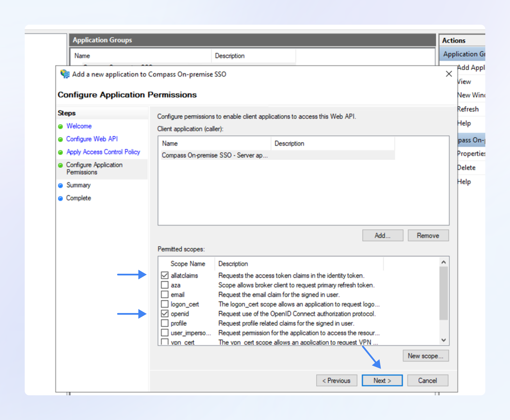Image resolution: width=510 pixels, height=420 pixels.
Task: Click the wizard icon in the dialog title
Action: tap(65, 74)
